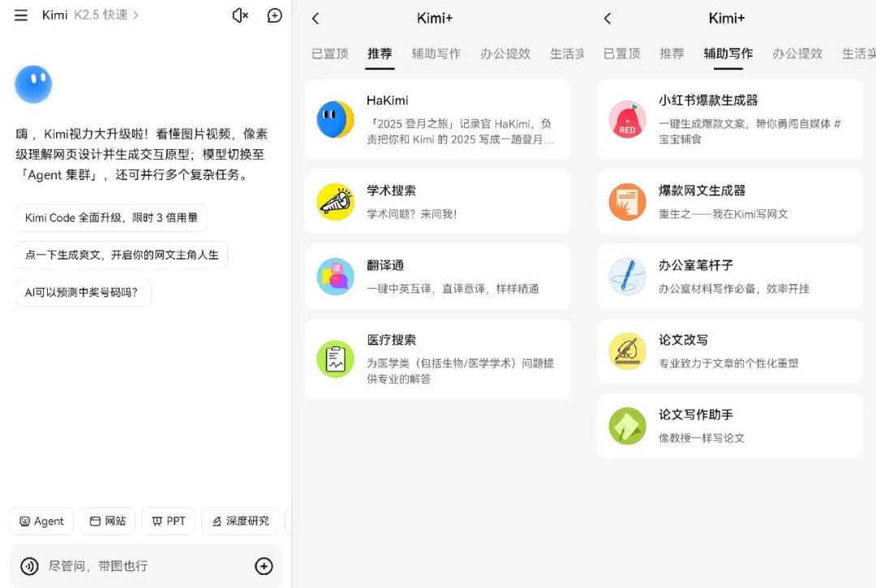Switch to 办公提效 tab in right Kimi+ panel
This screenshot has height=588, width=876.
[x=797, y=54]
